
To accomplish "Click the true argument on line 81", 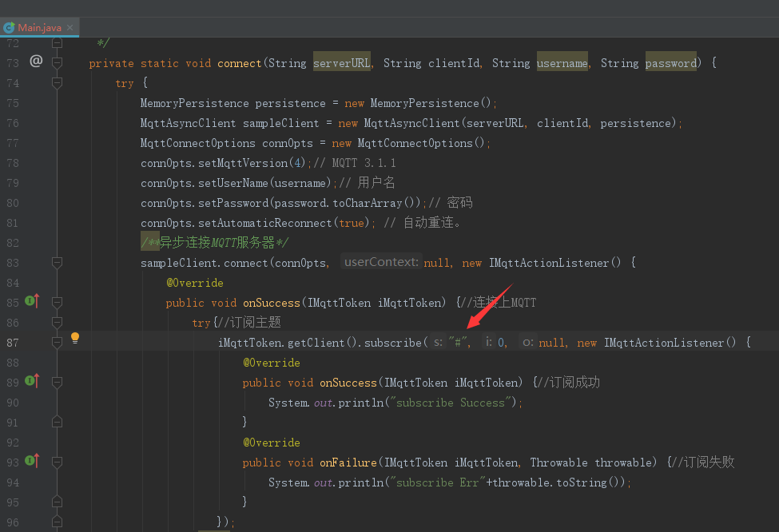I will tap(352, 223).
